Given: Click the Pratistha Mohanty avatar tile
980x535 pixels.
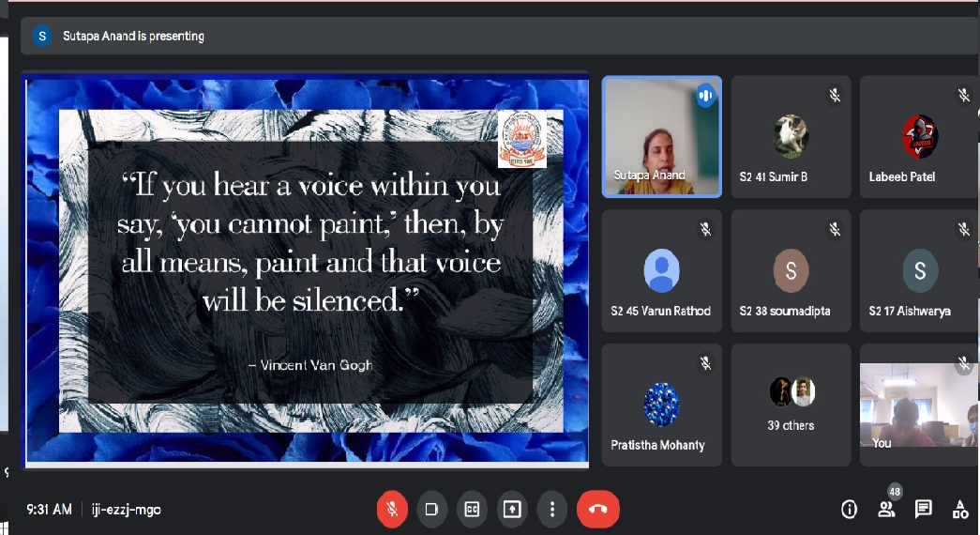Looking at the screenshot, I should tap(661, 405).
